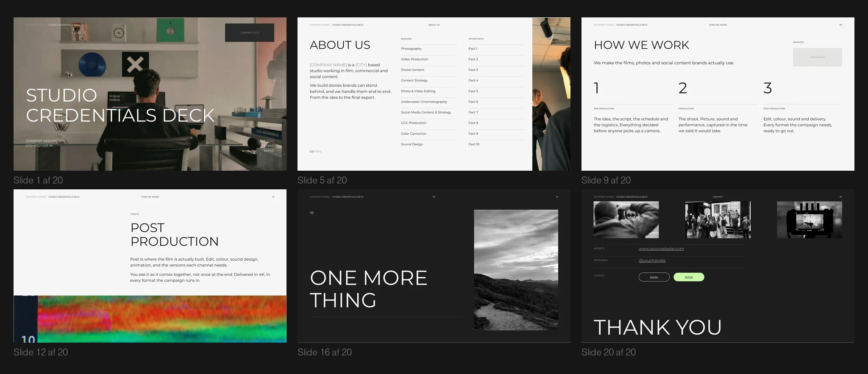Click the large step number 2
868x374 pixels.
682,88
